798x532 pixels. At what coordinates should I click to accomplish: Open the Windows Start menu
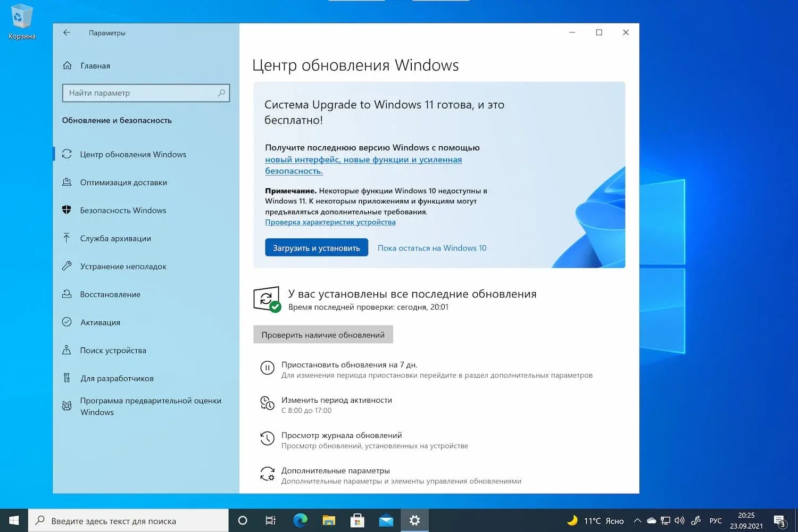pos(14,520)
